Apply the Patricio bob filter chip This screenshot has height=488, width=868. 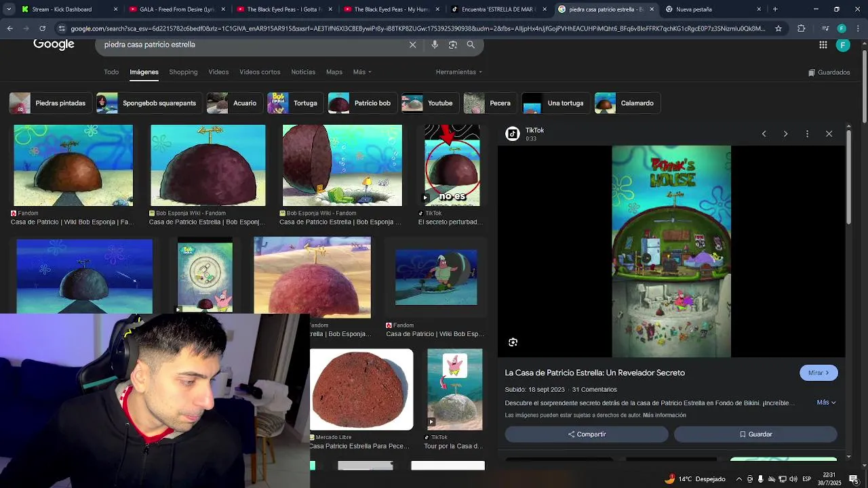362,103
